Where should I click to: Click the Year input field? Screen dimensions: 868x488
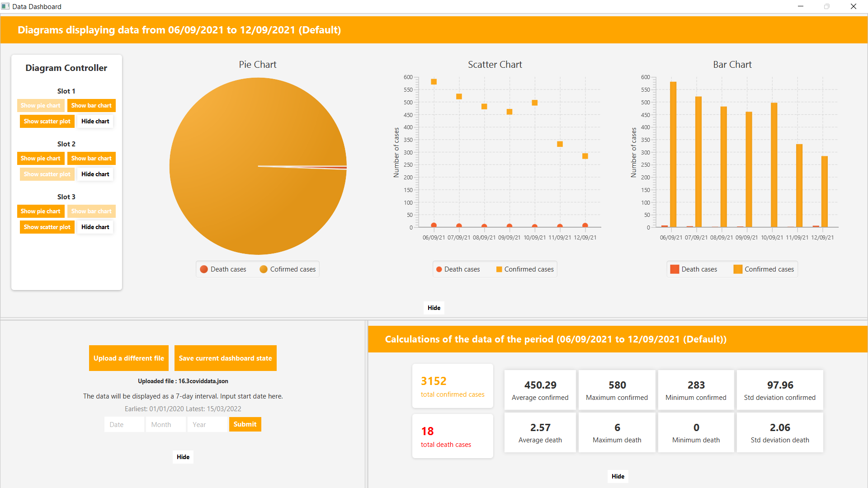(x=207, y=424)
